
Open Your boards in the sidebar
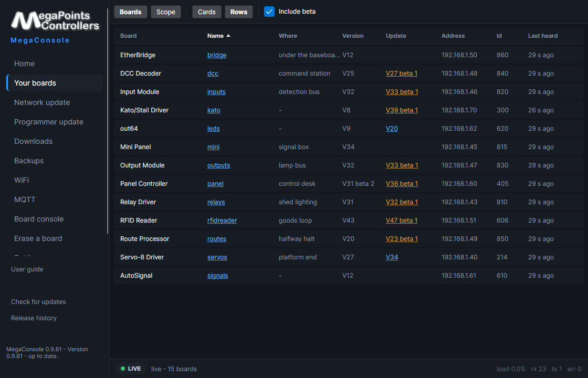click(x=55, y=83)
